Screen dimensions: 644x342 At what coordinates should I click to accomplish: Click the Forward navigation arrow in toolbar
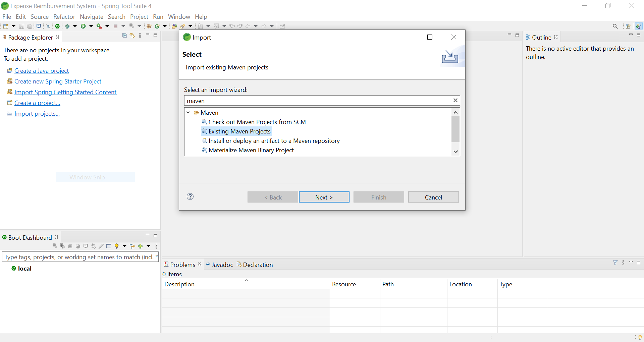264,26
